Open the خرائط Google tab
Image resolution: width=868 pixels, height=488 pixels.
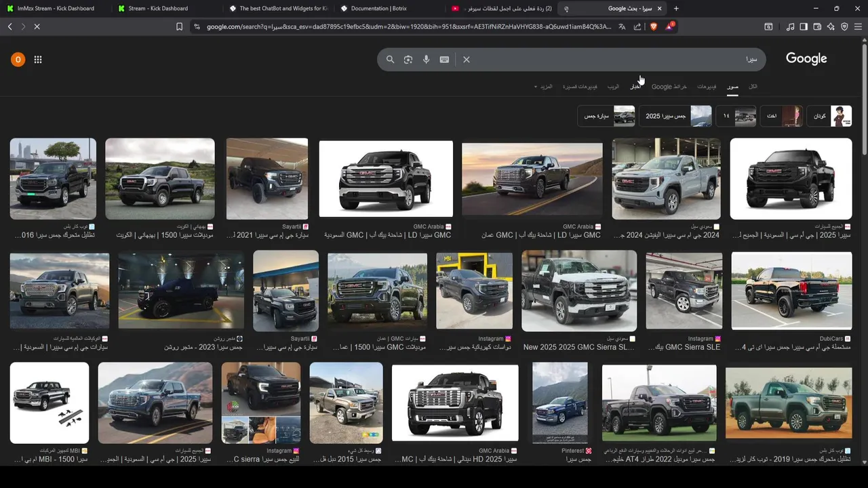(669, 87)
